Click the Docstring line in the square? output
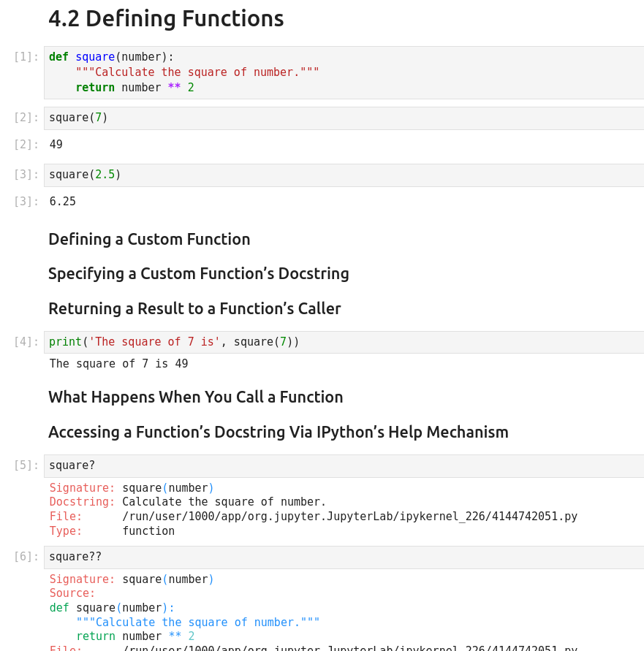 click(188, 502)
